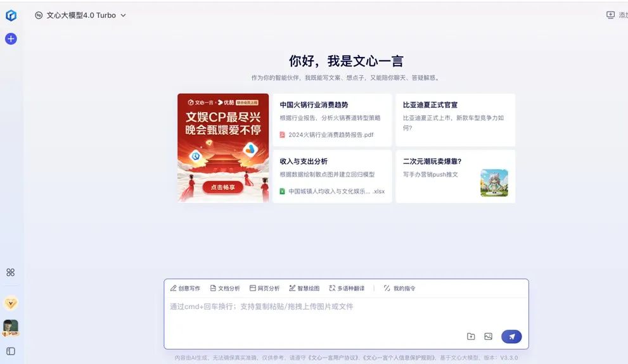Select the 多语种翻译 tool
628x364 pixels.
point(347,288)
